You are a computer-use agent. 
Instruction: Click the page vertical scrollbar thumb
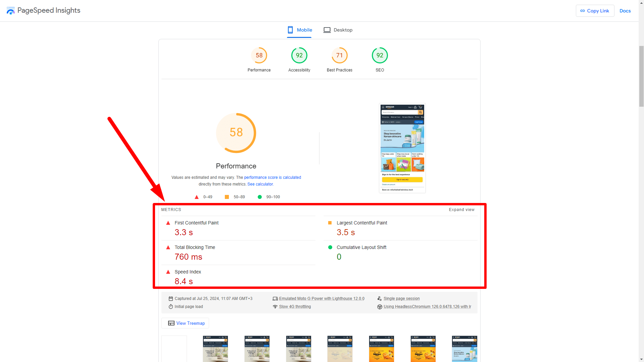pos(641,76)
